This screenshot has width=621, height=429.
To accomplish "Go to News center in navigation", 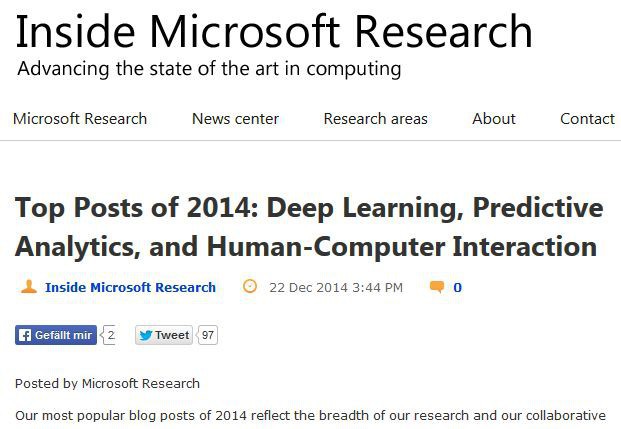I will pyautogui.click(x=235, y=118).
